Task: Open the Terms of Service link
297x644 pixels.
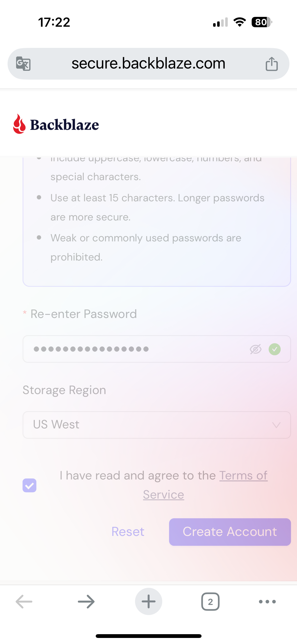Action: point(243,476)
